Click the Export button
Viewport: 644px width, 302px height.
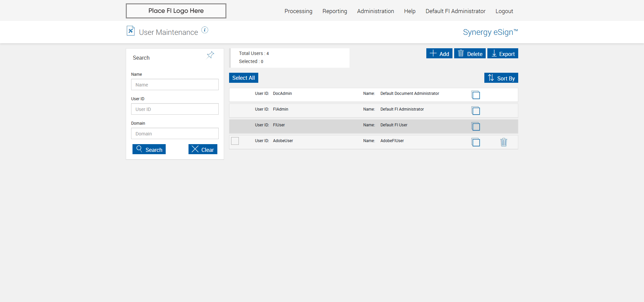point(502,54)
